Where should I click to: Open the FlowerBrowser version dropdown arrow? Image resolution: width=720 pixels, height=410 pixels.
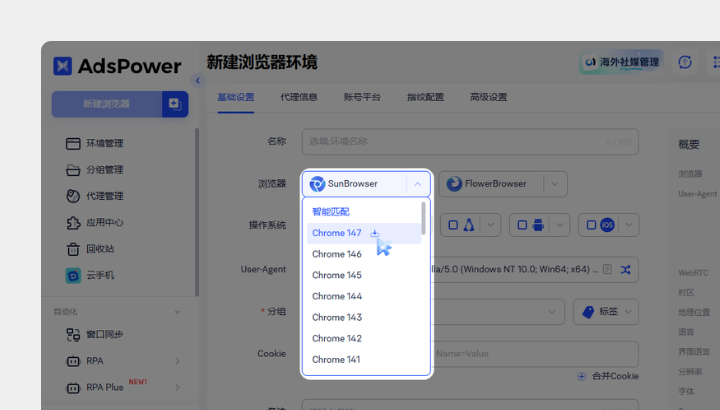tap(555, 184)
